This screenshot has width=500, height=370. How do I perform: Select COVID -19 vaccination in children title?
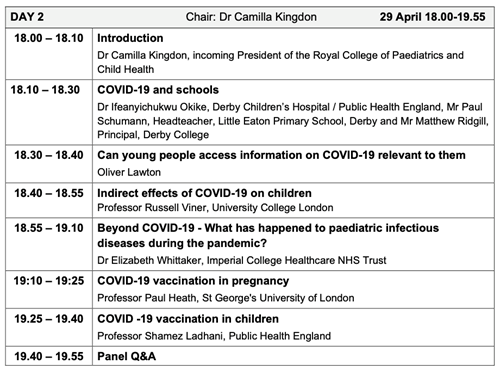tap(188, 319)
